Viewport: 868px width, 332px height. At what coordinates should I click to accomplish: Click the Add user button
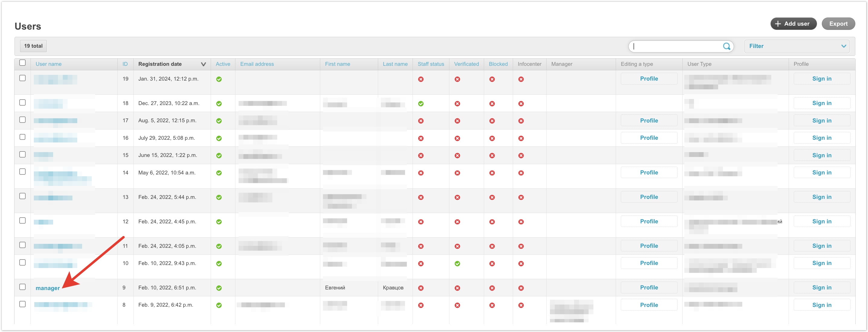pyautogui.click(x=793, y=24)
